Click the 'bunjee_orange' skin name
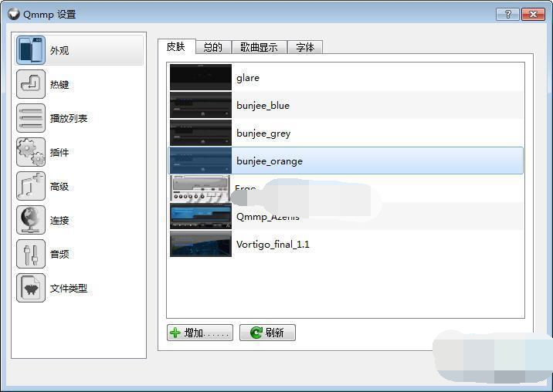 point(270,161)
